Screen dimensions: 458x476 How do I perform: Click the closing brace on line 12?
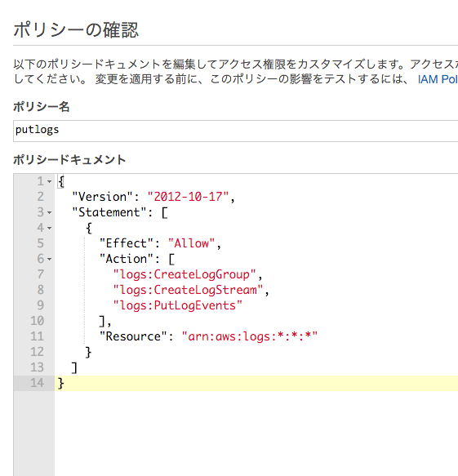(88, 352)
